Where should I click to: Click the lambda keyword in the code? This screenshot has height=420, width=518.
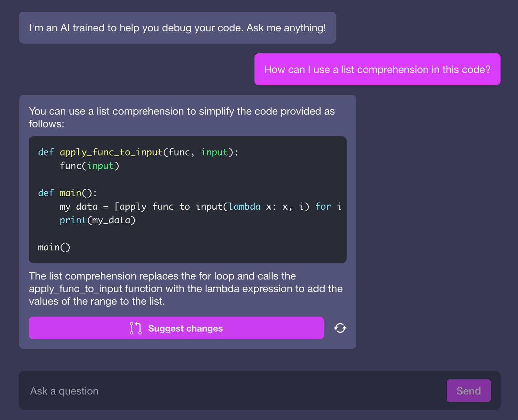click(x=244, y=207)
